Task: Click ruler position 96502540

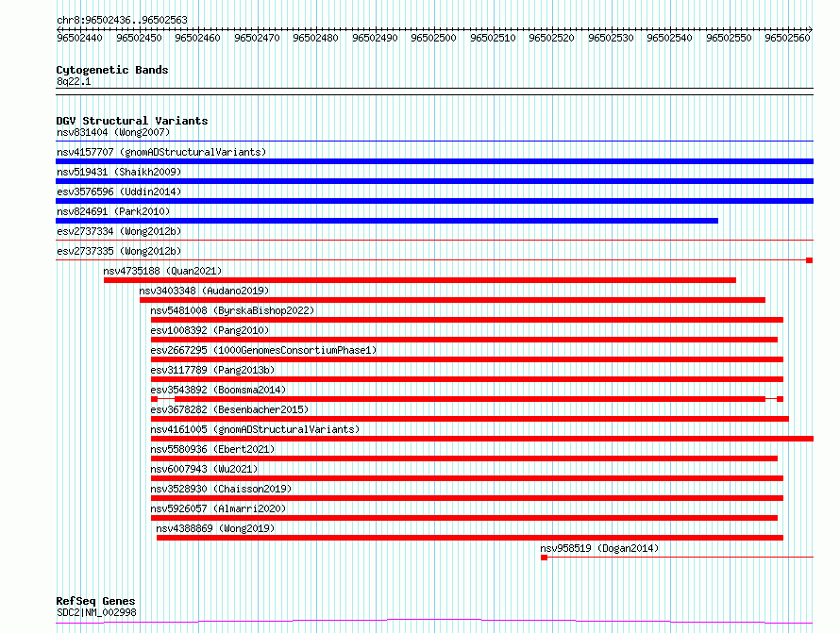Action: click(670, 38)
